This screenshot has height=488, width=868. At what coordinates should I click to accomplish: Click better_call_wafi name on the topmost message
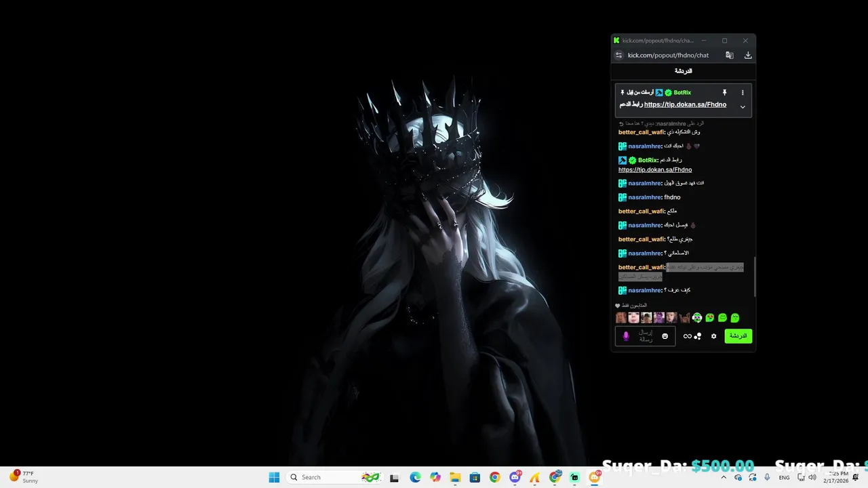(641, 132)
